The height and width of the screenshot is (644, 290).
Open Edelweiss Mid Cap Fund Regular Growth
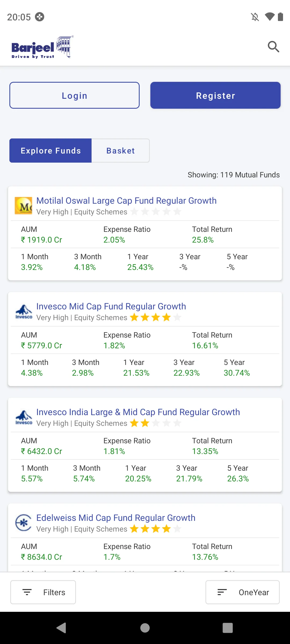tap(116, 518)
